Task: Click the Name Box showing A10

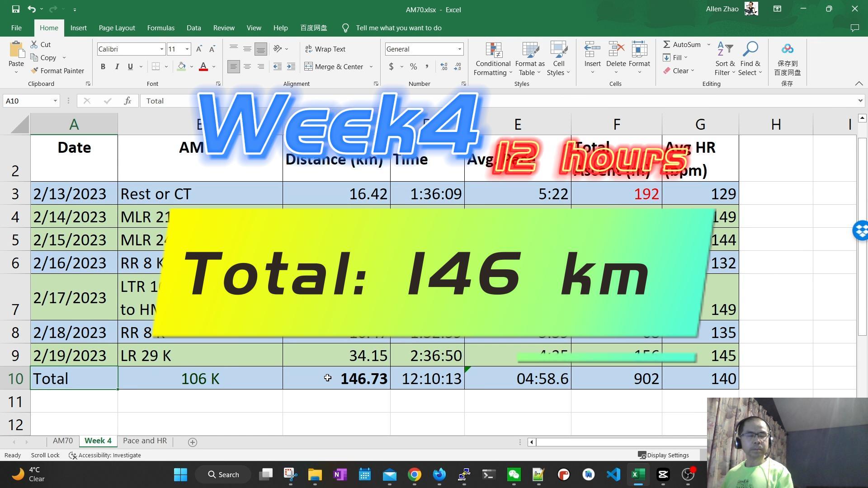Action: click(31, 101)
